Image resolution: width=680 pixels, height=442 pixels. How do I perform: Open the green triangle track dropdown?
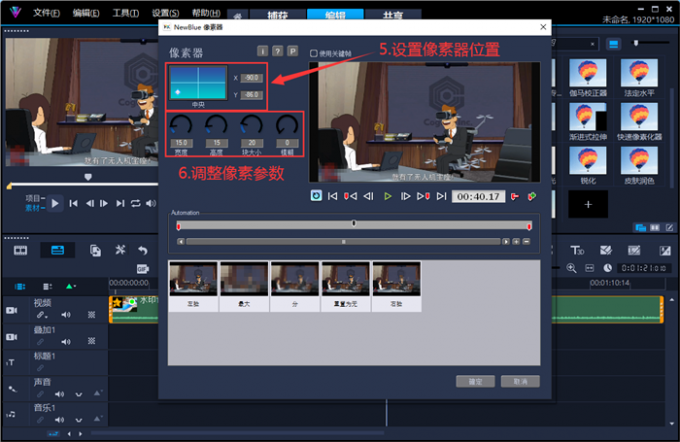(x=71, y=286)
